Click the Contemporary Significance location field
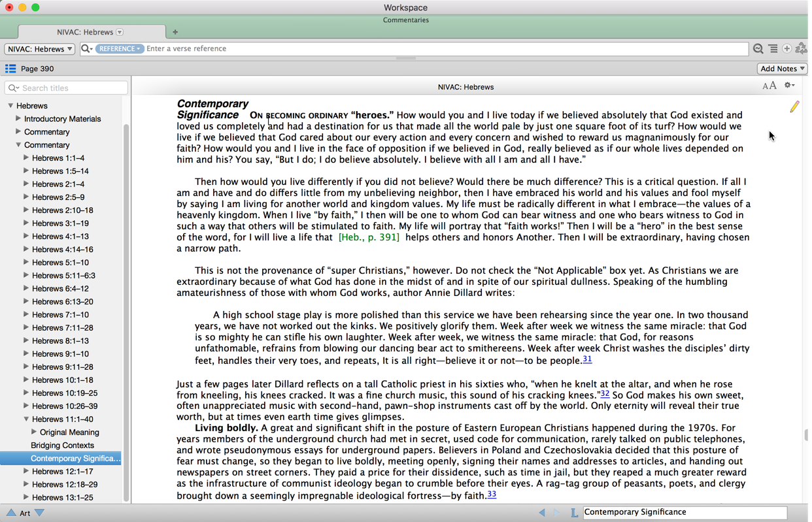The height and width of the screenshot is (522, 812). coord(685,513)
